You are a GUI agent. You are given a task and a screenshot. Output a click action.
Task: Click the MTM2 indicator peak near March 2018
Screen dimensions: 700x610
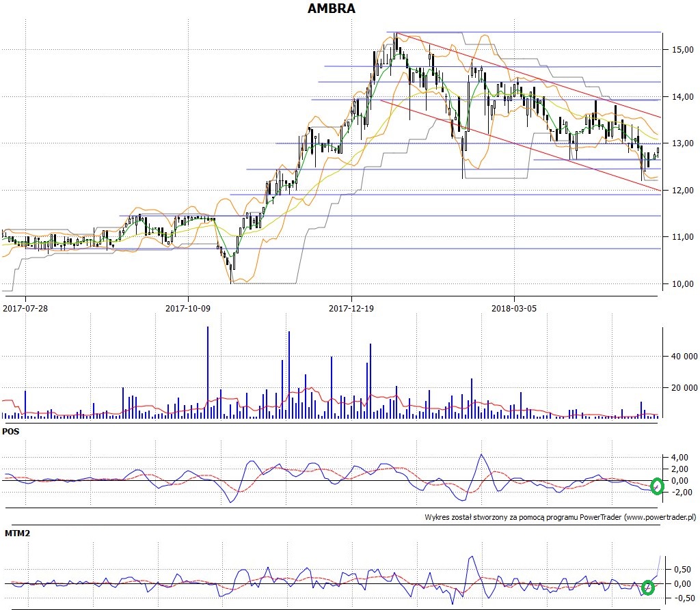click(x=472, y=557)
